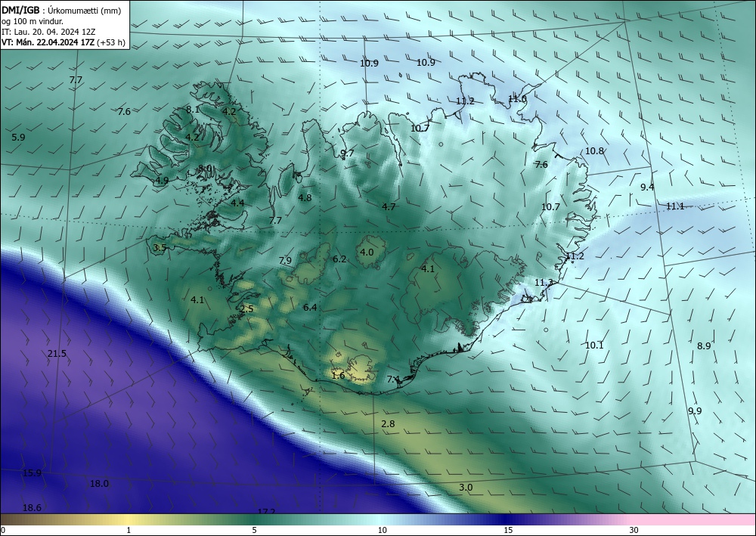The width and height of the screenshot is (756, 536).
Task: Click the 10.1 value southeast of Iceland
Action: [594, 345]
